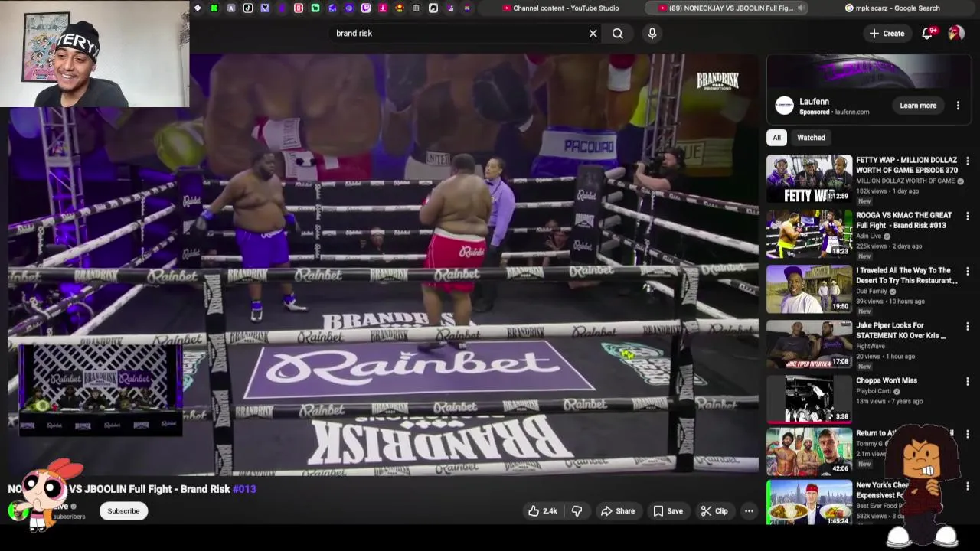Image resolution: width=980 pixels, height=551 pixels.
Task: Click the boxing video player to pause
Action: (x=383, y=264)
